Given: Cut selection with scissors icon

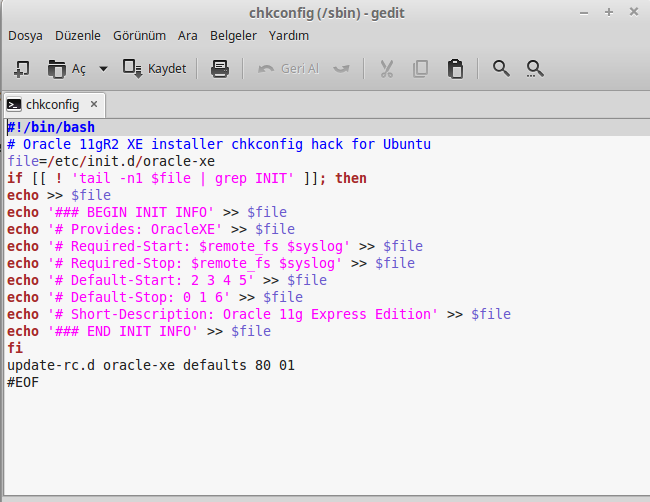Looking at the screenshot, I should tap(386, 69).
